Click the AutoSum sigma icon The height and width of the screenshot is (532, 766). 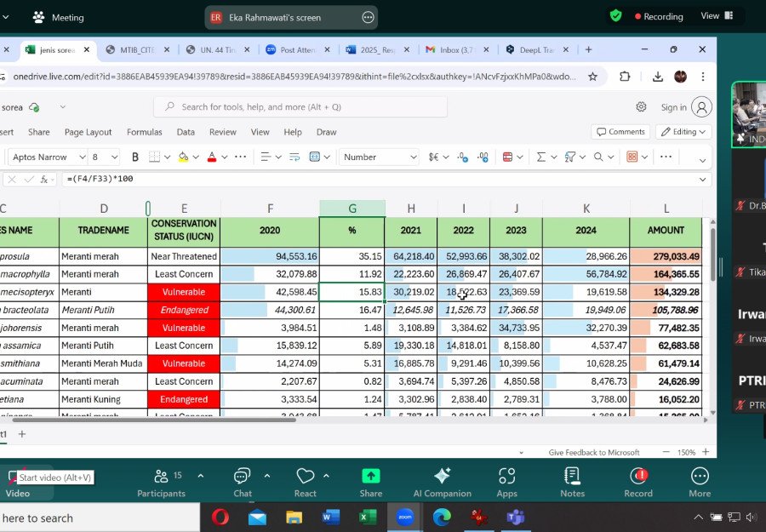pyautogui.click(x=540, y=157)
